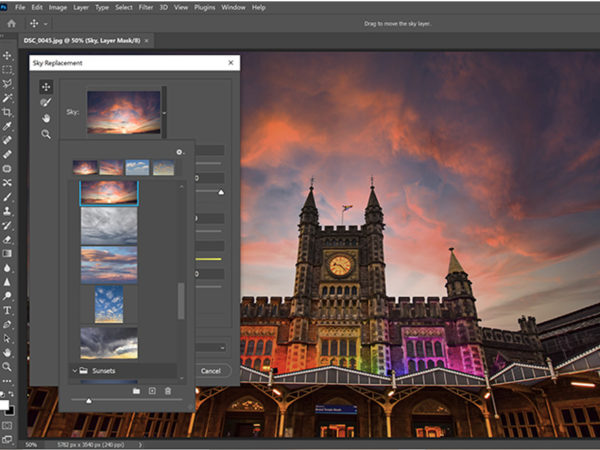Choose Sky Move tool in Sky Replacement dialog

pyautogui.click(x=46, y=87)
